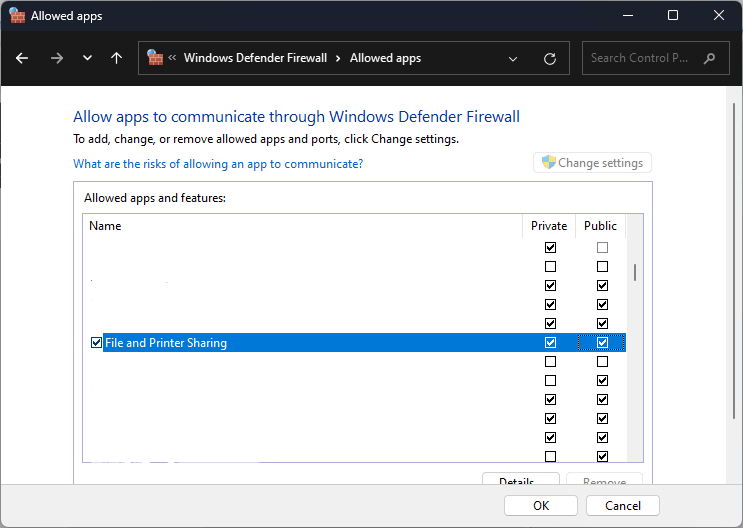The height and width of the screenshot is (528, 743).
Task: Click the search magnifier icon
Action: click(709, 58)
